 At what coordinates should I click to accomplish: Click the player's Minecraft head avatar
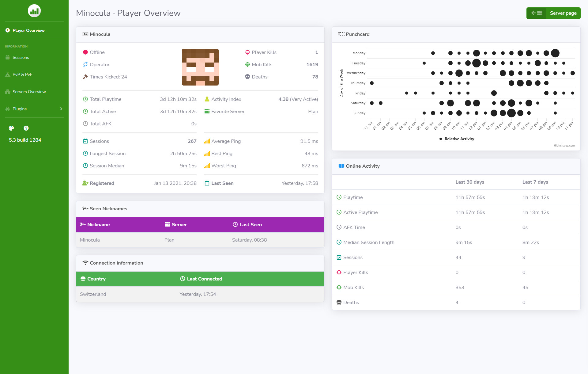pos(200,67)
